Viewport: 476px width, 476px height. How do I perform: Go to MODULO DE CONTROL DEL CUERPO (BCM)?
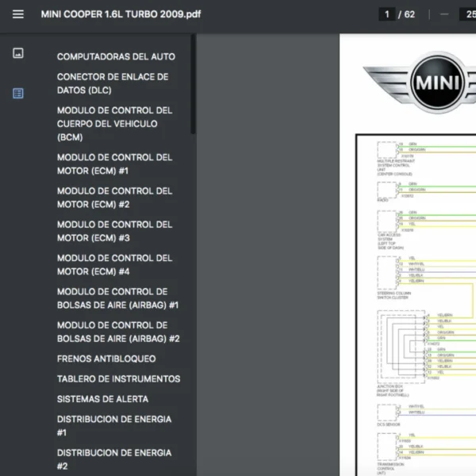tap(114, 124)
